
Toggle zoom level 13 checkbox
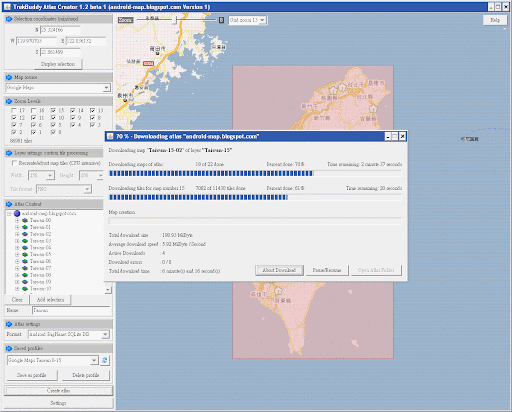[92, 110]
